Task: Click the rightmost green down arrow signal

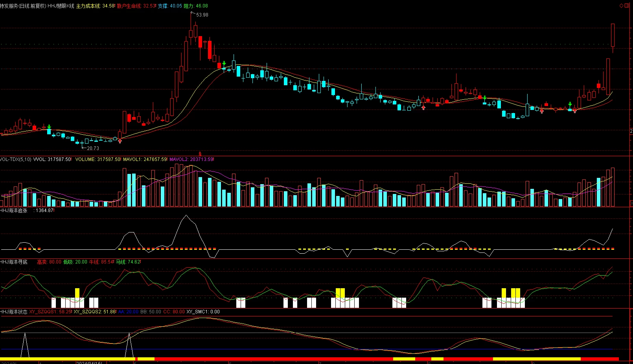Action: [570, 104]
